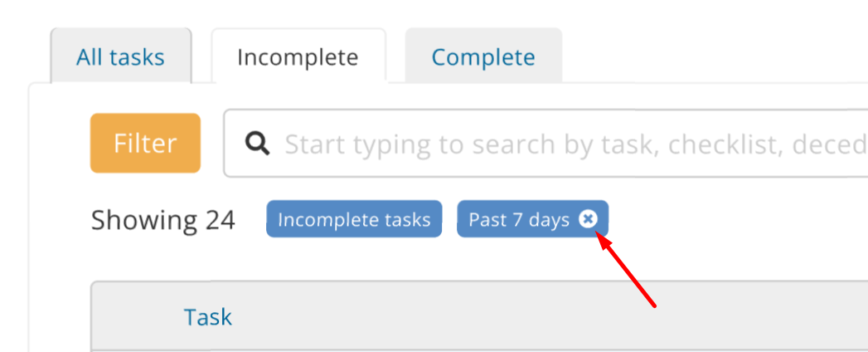Switch to the Complete tab
This screenshot has width=868, height=352.
tap(483, 57)
